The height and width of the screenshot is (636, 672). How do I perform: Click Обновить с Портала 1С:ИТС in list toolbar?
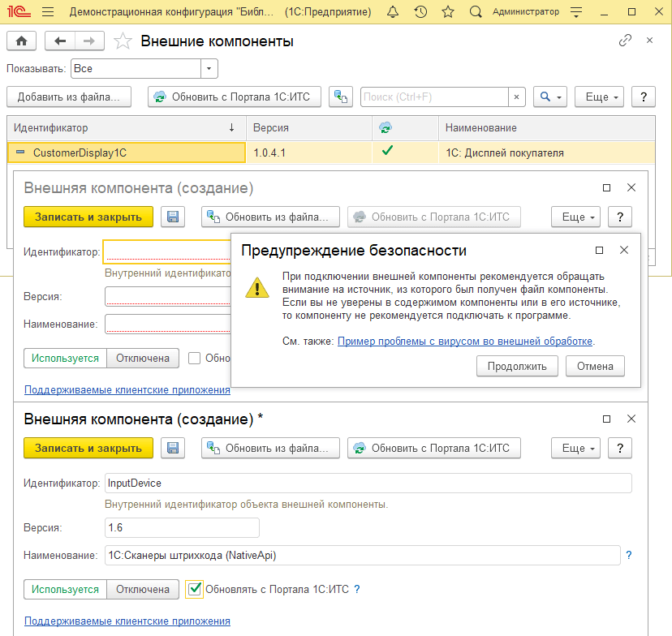(x=235, y=97)
